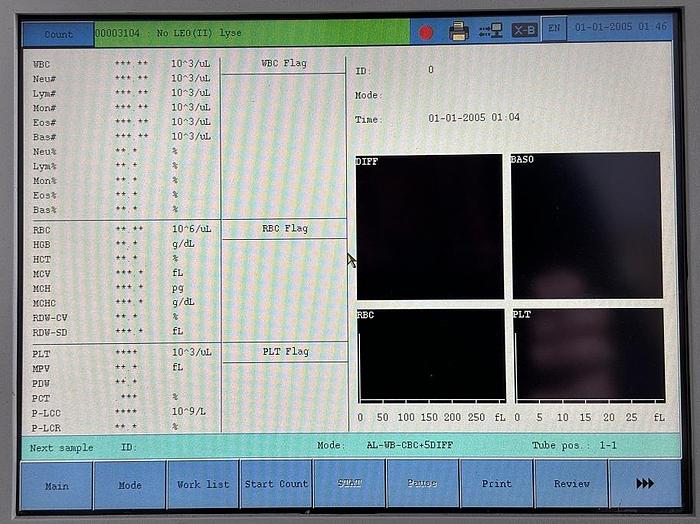700x524 pixels.
Task: Go to the Main screen
Action: (57, 485)
